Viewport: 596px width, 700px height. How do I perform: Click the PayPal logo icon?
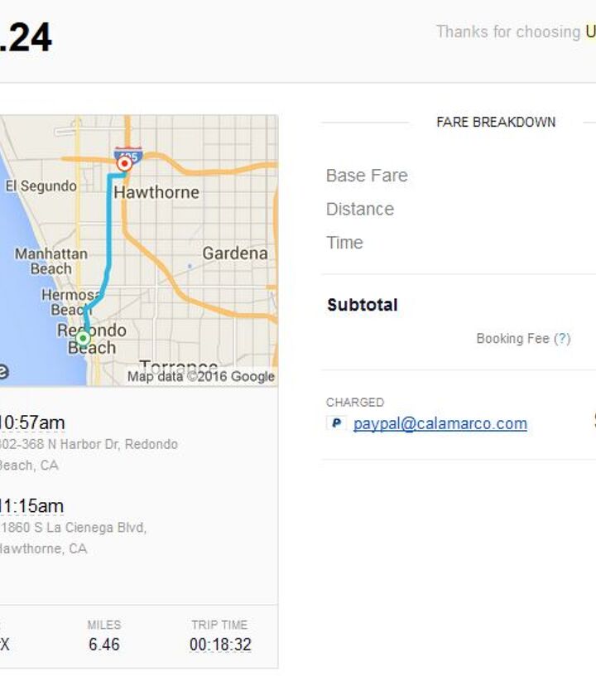[x=336, y=423]
